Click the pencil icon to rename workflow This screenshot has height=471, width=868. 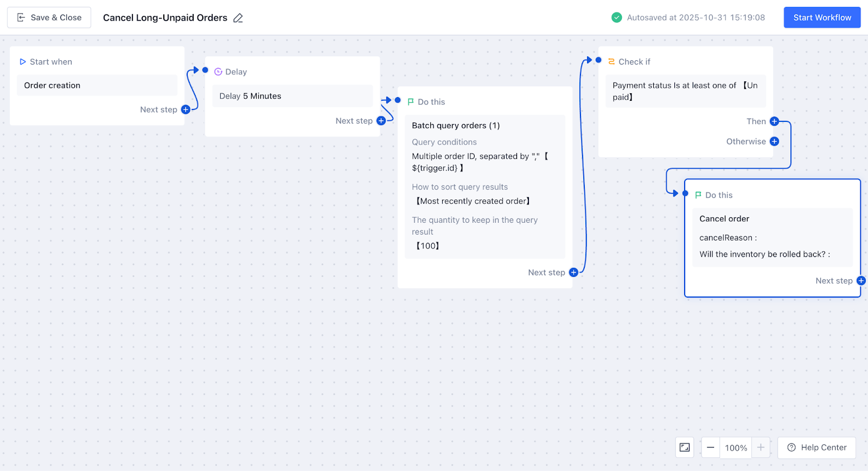pyautogui.click(x=238, y=18)
